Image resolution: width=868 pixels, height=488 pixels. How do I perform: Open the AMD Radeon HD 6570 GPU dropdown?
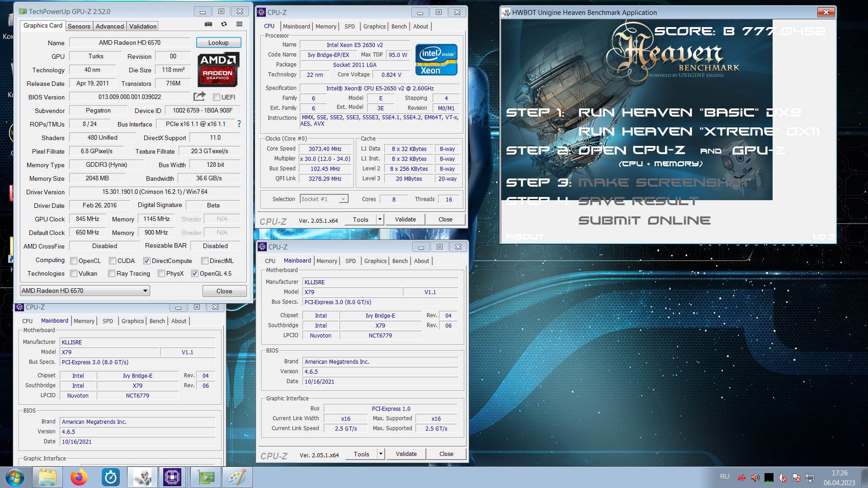pyautogui.click(x=85, y=291)
